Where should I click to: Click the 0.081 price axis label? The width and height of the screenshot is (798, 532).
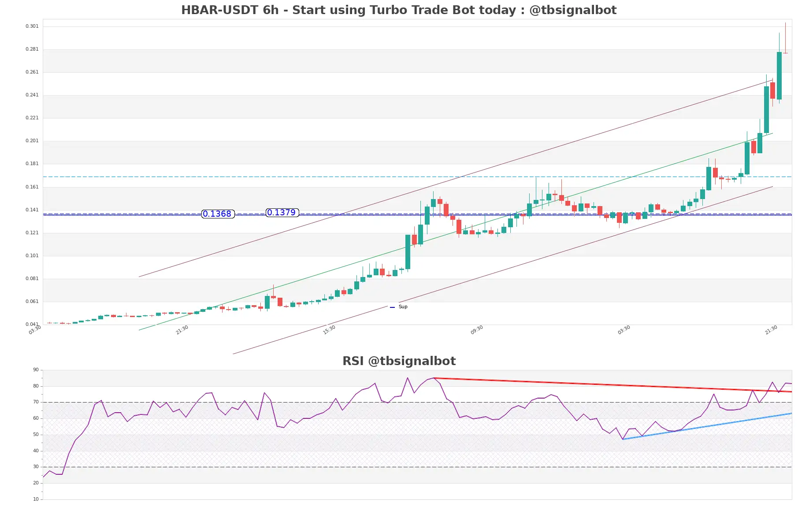pyautogui.click(x=32, y=279)
